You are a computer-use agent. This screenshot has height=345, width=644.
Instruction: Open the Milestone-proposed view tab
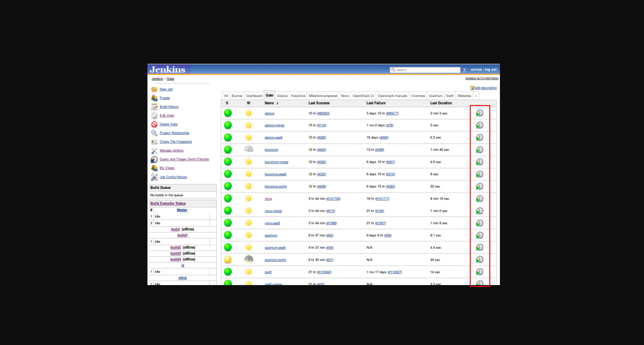pos(323,96)
